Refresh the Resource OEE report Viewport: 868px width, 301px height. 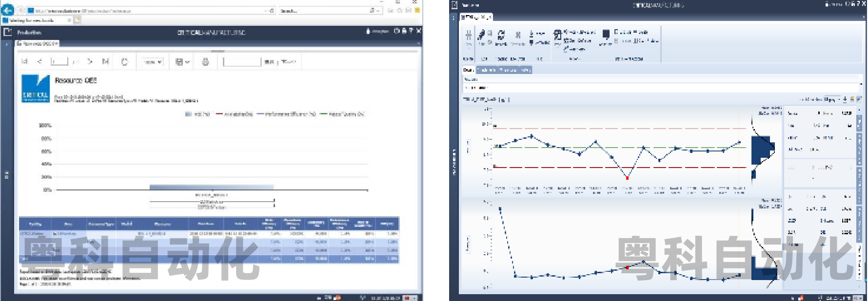coord(124,62)
